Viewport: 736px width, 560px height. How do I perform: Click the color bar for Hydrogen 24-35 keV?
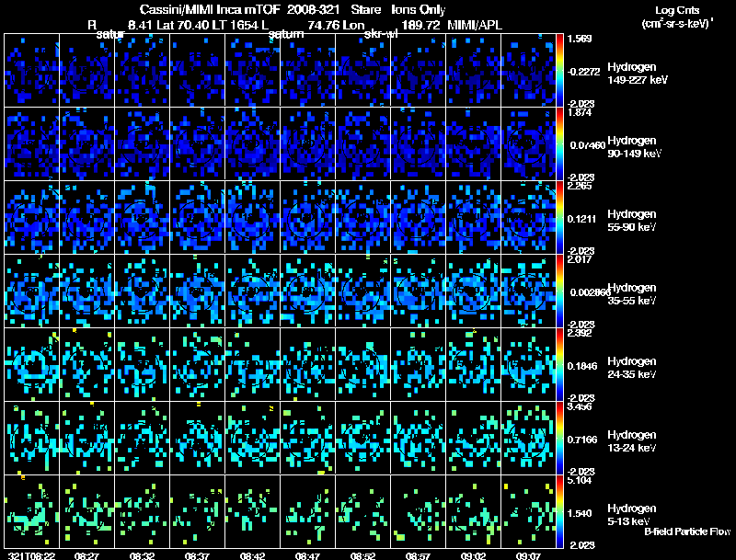559,365
